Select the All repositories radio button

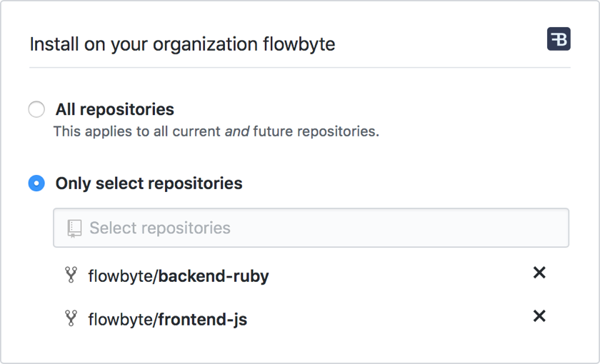pyautogui.click(x=36, y=109)
